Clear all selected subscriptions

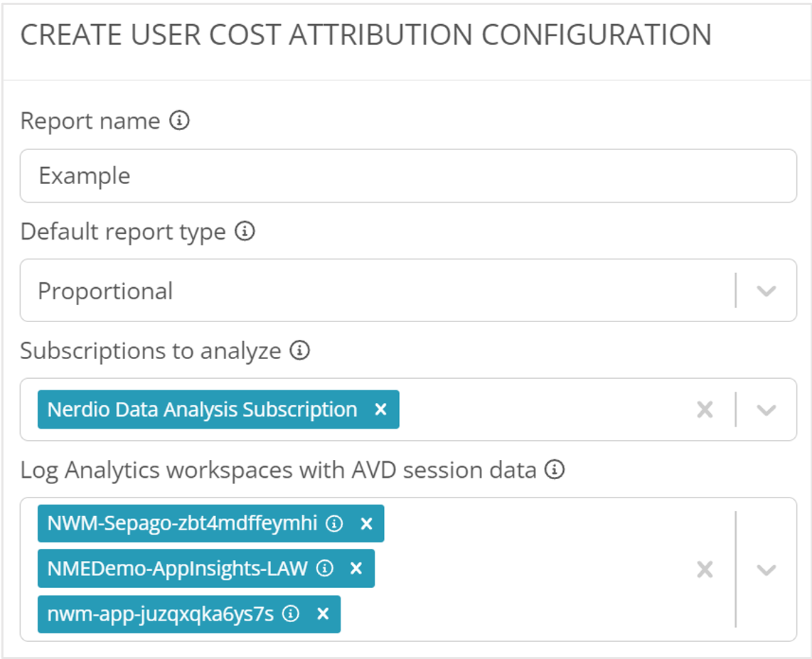coord(704,410)
